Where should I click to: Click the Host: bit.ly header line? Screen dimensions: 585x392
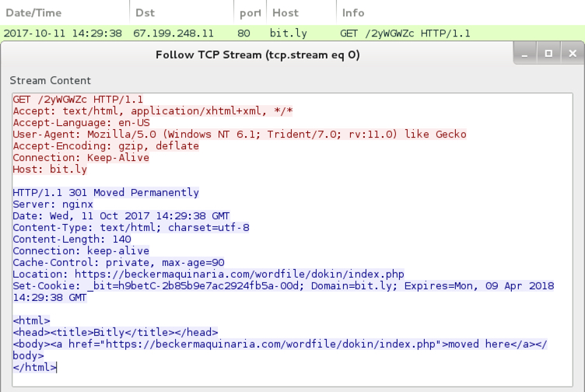(x=50, y=169)
